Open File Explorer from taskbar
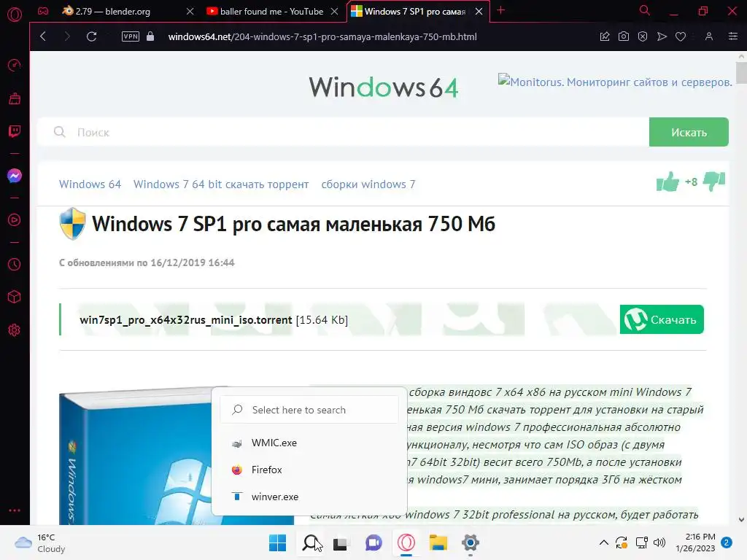 pyautogui.click(x=438, y=542)
